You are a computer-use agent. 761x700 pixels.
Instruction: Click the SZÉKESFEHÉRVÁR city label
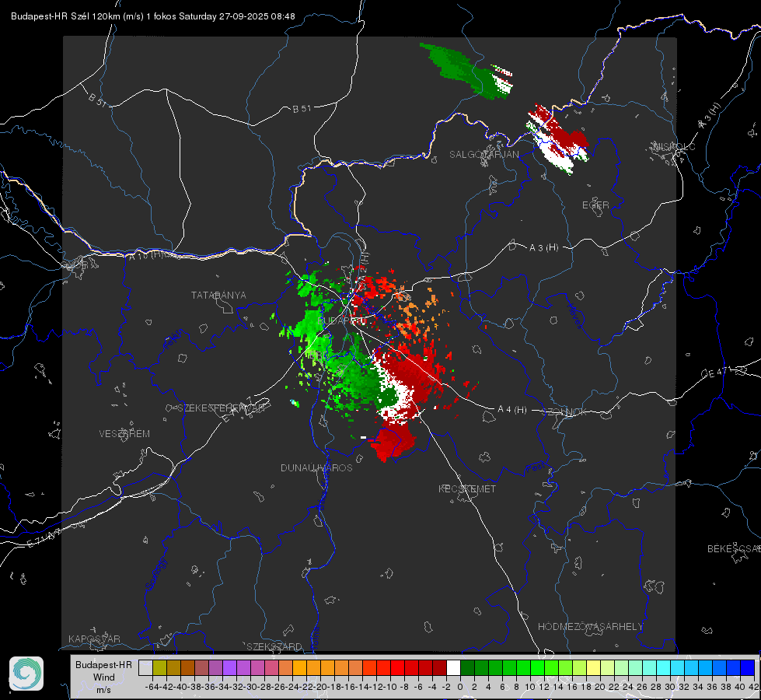click(x=222, y=408)
